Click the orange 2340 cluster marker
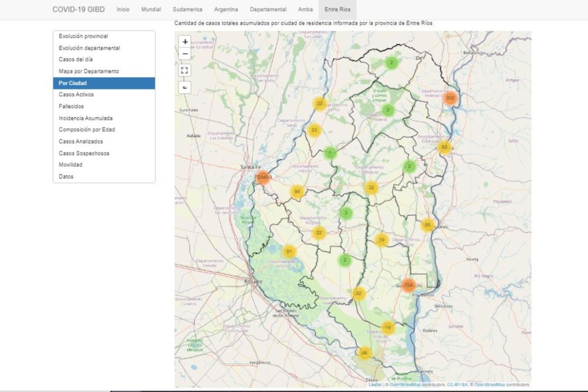 tap(263, 177)
